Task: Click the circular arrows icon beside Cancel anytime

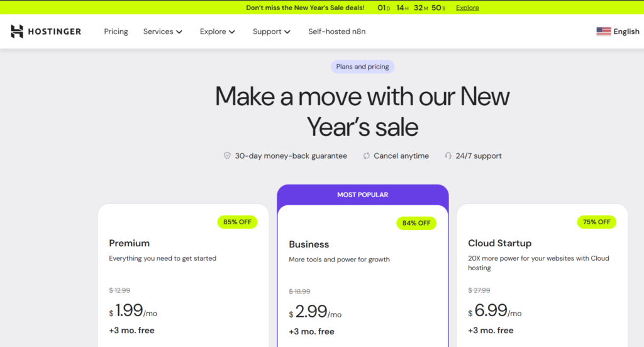Action: coord(366,156)
